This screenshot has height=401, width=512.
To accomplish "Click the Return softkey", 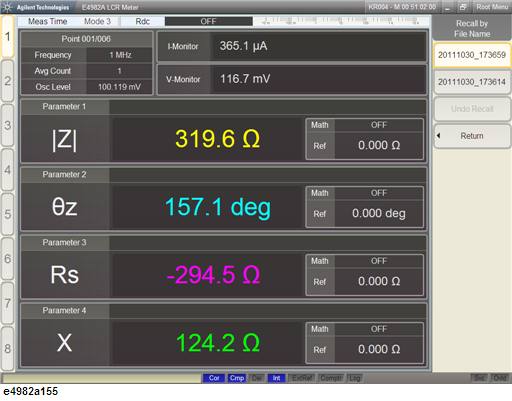I will (x=472, y=136).
